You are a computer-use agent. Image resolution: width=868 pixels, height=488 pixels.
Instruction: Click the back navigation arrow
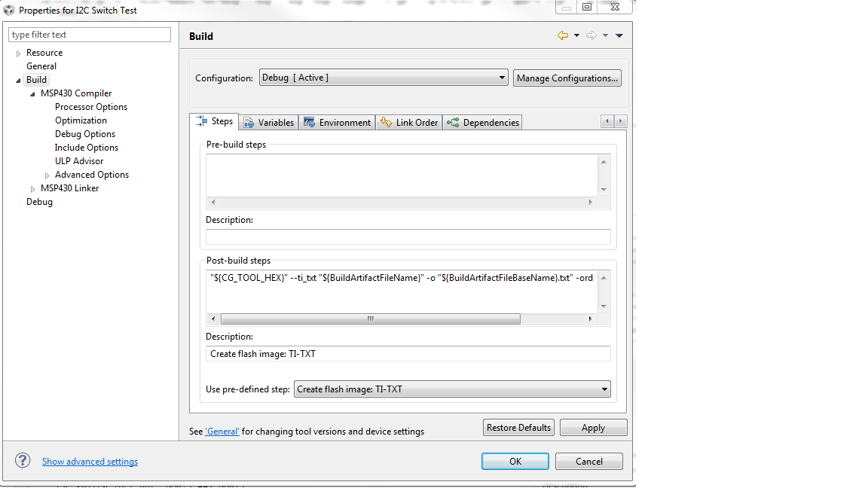coord(561,35)
